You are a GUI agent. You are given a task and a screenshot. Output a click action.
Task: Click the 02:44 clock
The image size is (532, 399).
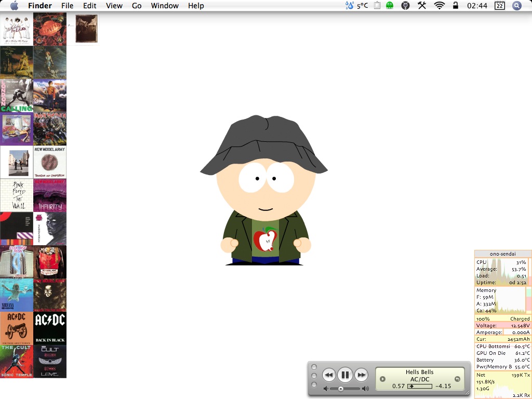pos(477,6)
